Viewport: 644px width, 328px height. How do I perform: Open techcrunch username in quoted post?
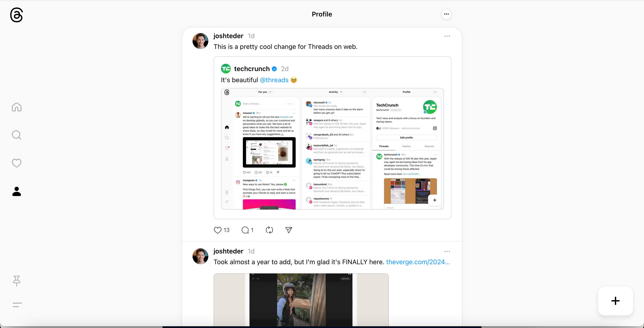[x=252, y=69]
